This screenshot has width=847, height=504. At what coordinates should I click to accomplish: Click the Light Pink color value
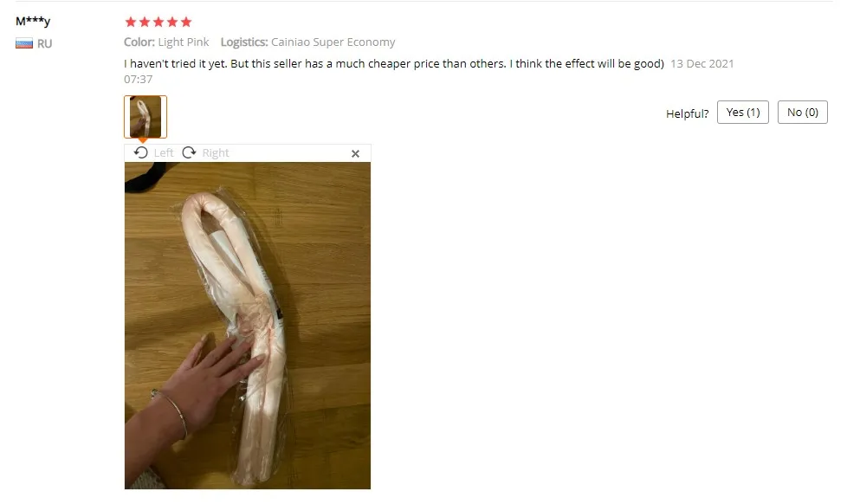tap(184, 42)
